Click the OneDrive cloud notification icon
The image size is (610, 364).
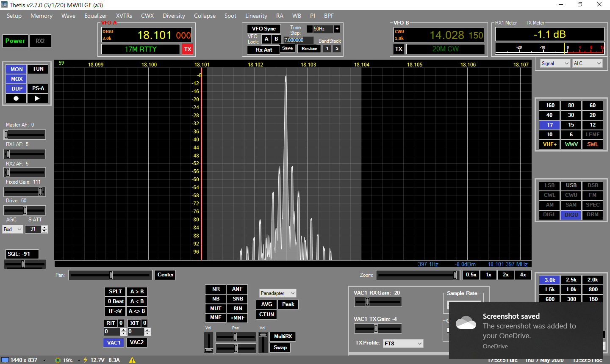466,323
